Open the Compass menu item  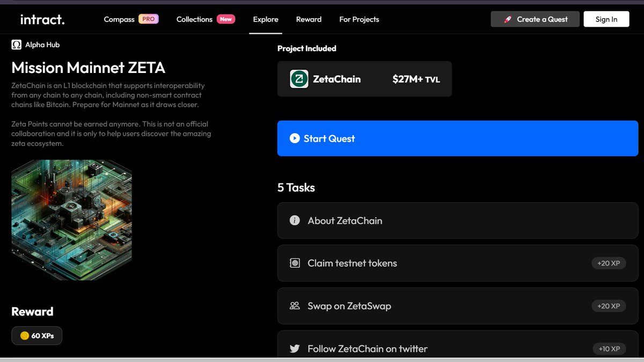pyautogui.click(x=119, y=19)
